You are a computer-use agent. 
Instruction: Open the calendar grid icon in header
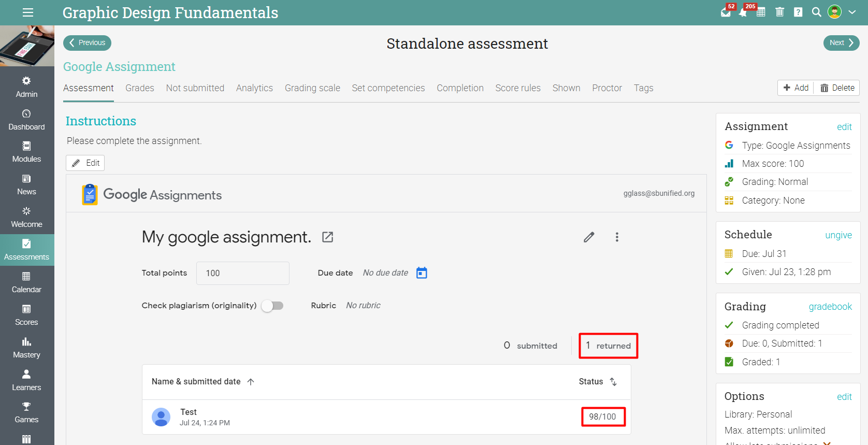click(x=761, y=12)
